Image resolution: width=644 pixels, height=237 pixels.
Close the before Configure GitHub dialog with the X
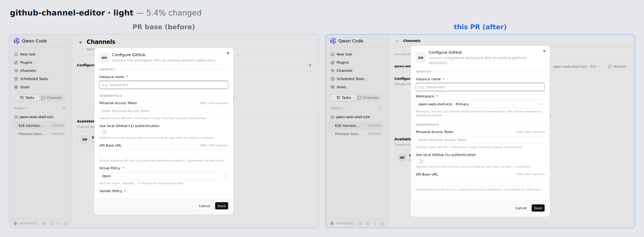pos(228,53)
